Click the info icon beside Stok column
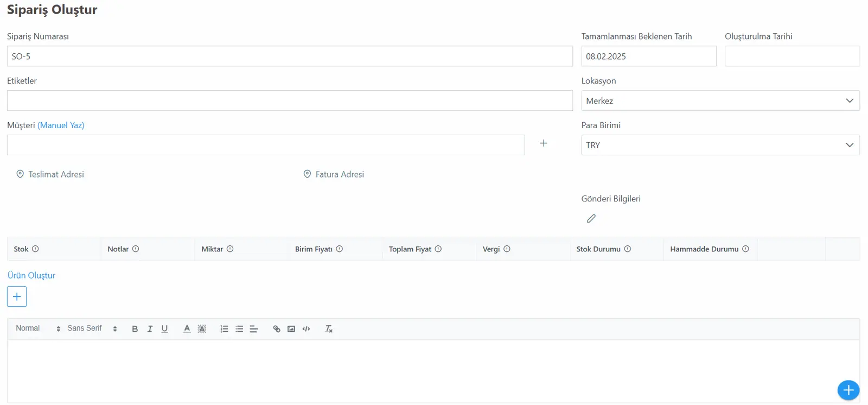 tap(35, 249)
